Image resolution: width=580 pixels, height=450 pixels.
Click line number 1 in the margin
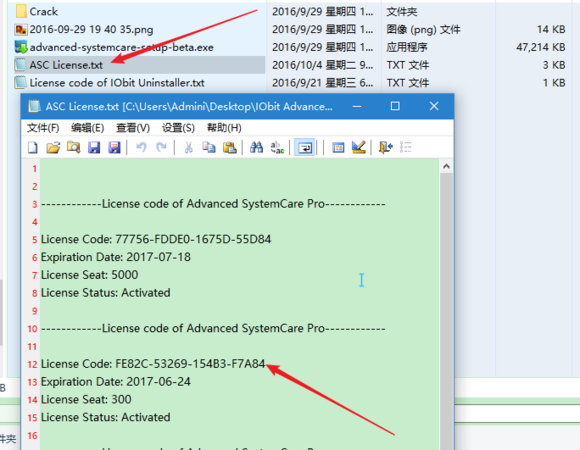[34, 169]
